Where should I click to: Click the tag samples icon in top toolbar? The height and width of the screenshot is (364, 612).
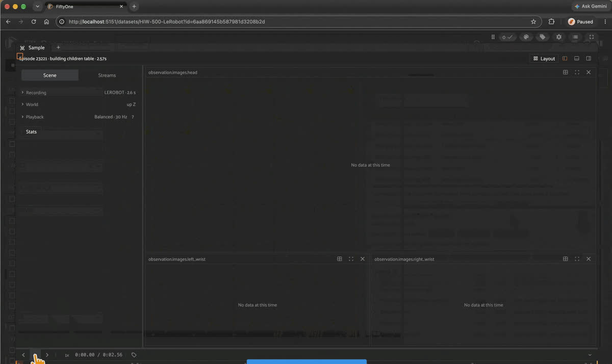[543, 37]
